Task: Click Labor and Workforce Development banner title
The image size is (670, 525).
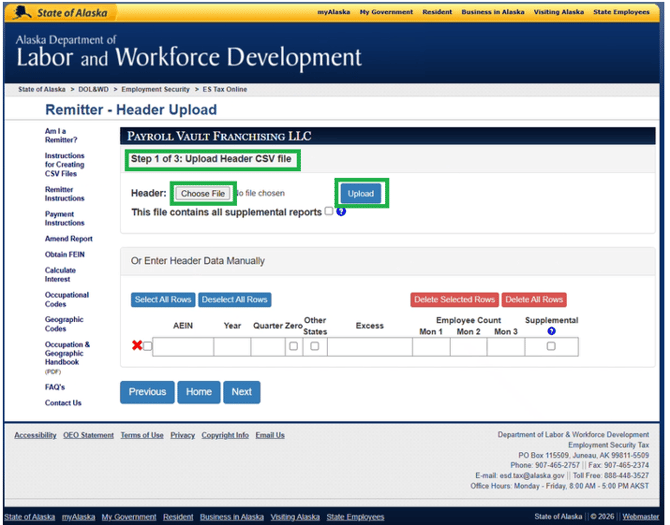Action: pyautogui.click(x=189, y=57)
